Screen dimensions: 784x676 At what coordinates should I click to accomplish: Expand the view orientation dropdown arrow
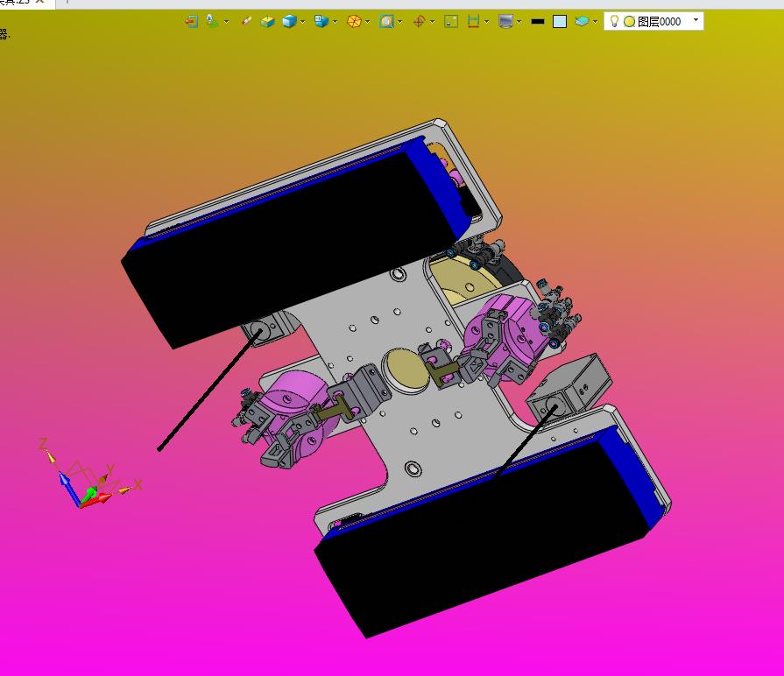(335, 22)
